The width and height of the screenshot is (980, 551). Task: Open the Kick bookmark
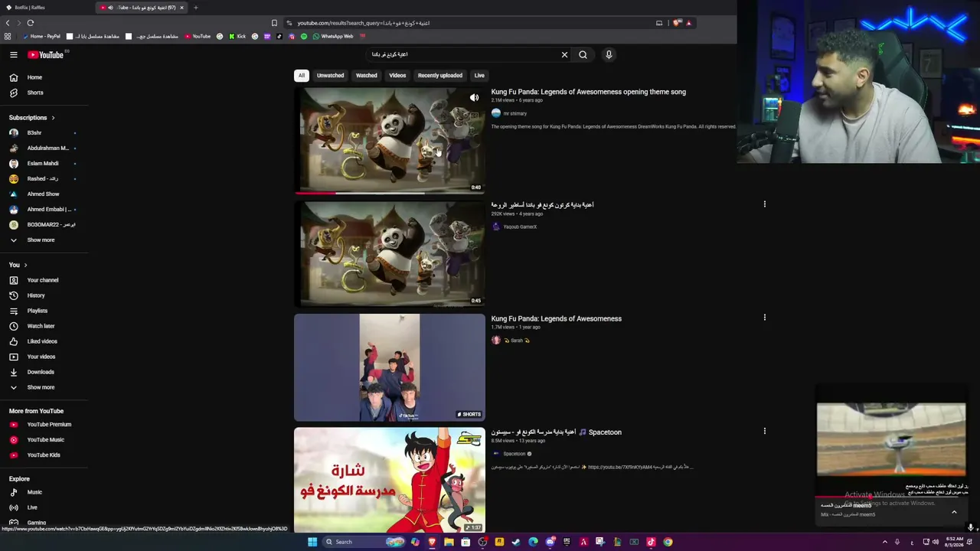[x=237, y=36]
